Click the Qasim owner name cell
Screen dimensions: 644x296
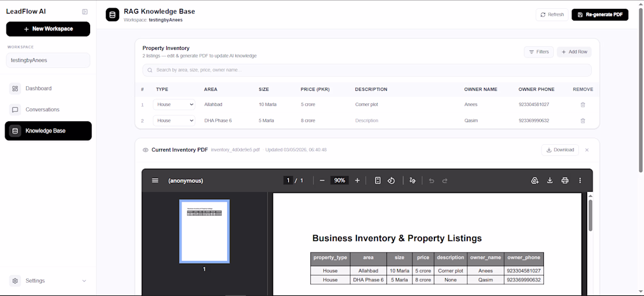pyautogui.click(x=471, y=121)
